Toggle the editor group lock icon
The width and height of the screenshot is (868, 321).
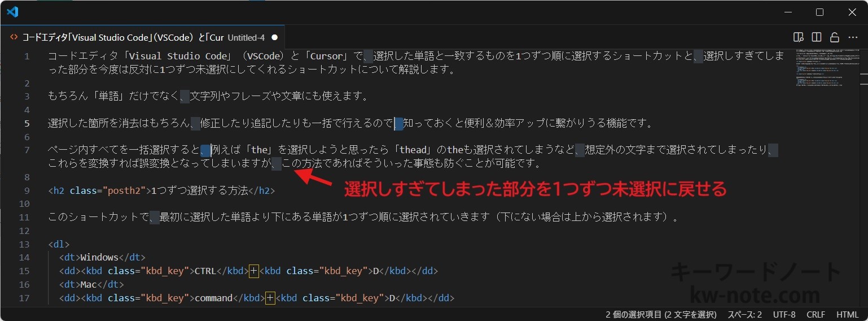click(834, 37)
